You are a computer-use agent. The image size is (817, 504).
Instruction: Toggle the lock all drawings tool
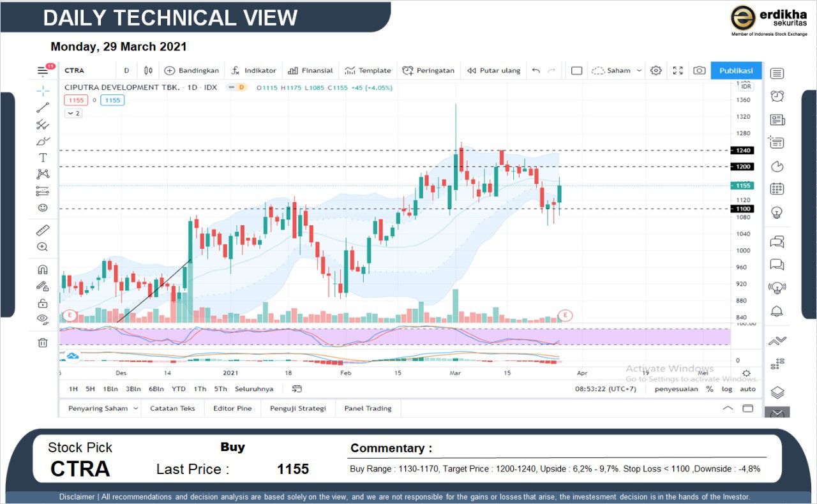43,303
